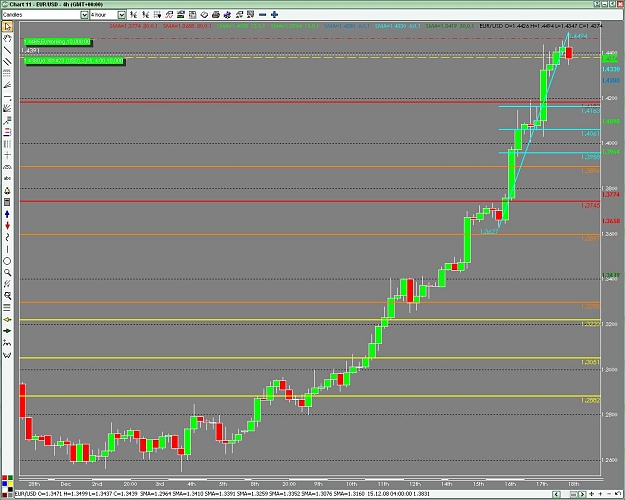Pick the yellow color swatch
The height and width of the screenshot is (500, 625).
[10, 483]
